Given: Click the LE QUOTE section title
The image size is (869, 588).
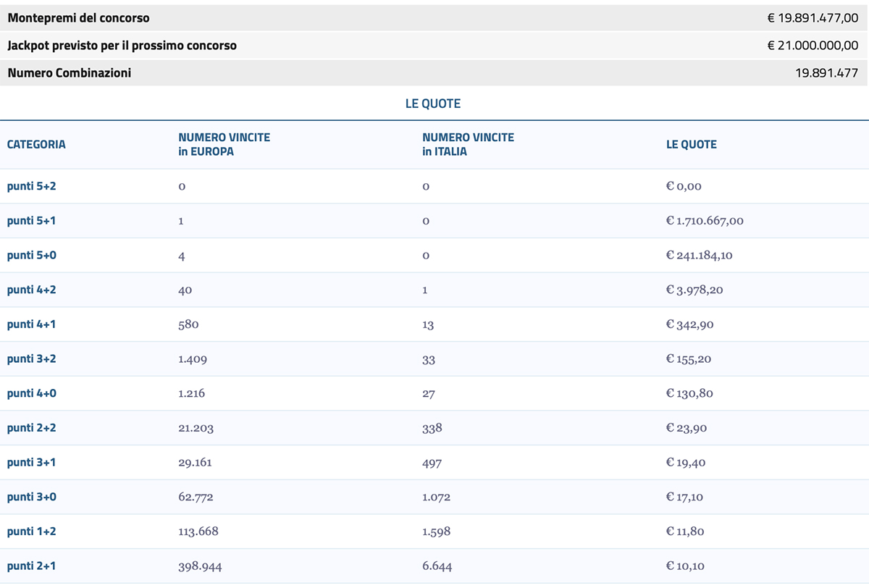Looking at the screenshot, I should coord(434,104).
